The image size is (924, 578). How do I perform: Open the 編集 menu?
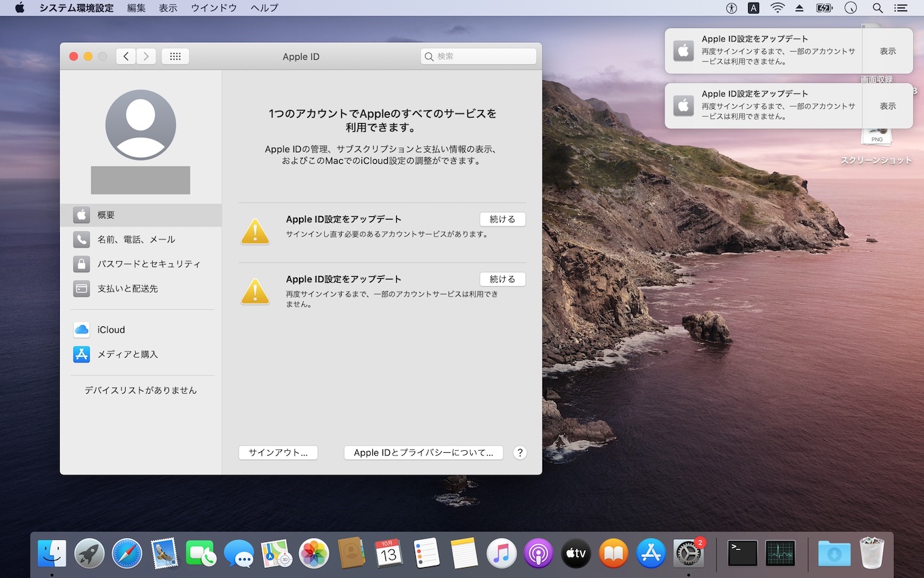pyautogui.click(x=137, y=8)
